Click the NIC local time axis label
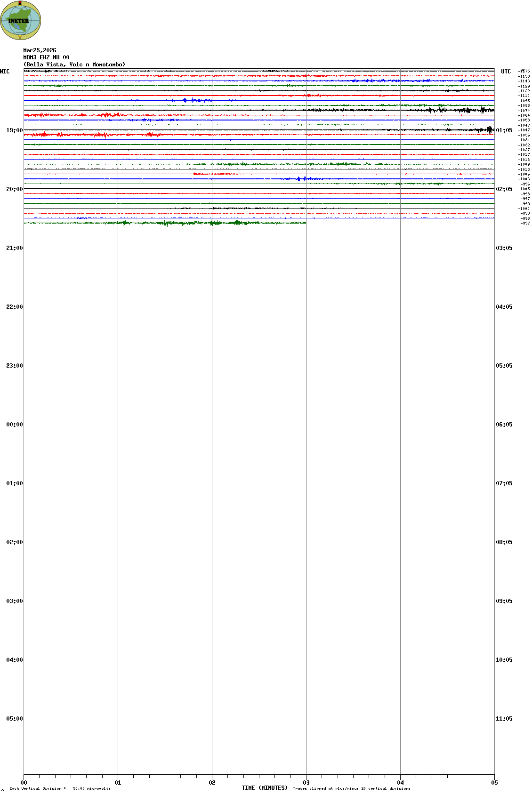This screenshot has height=795, width=532. coord(5,72)
